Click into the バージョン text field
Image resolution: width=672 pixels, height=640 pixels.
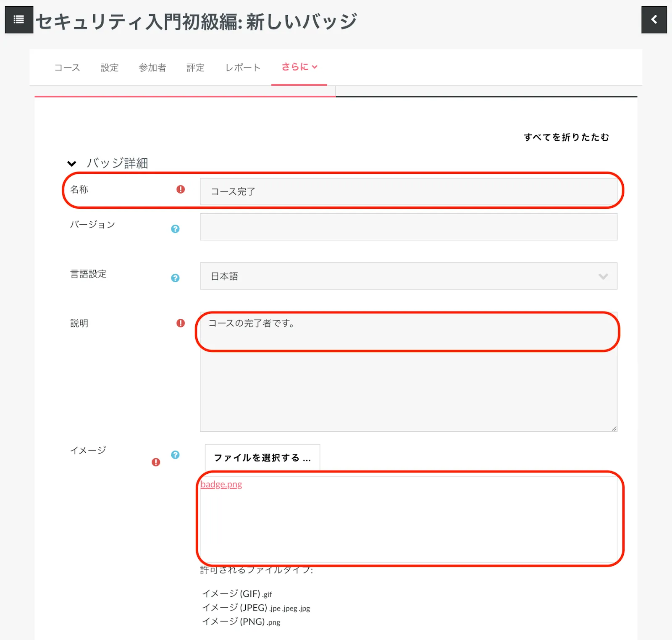(408, 227)
